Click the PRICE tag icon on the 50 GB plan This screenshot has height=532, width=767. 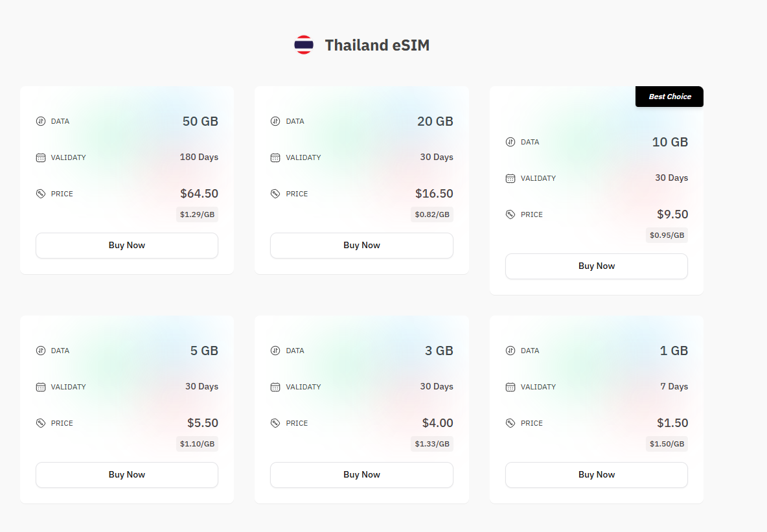pos(39,193)
